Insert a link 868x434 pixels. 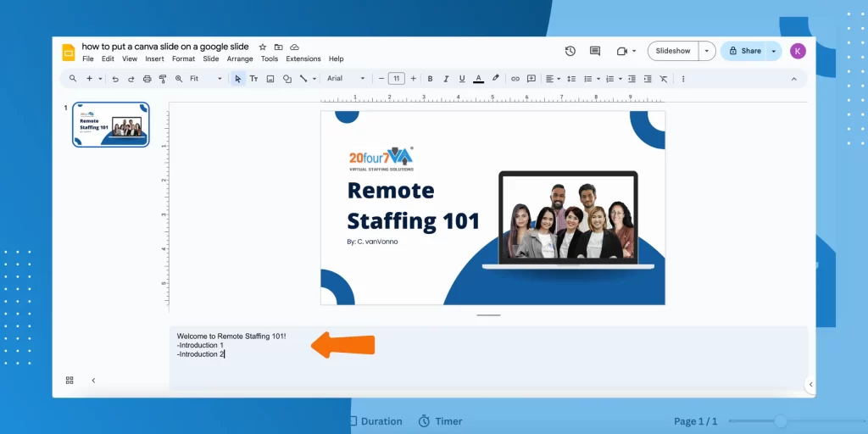click(x=515, y=79)
